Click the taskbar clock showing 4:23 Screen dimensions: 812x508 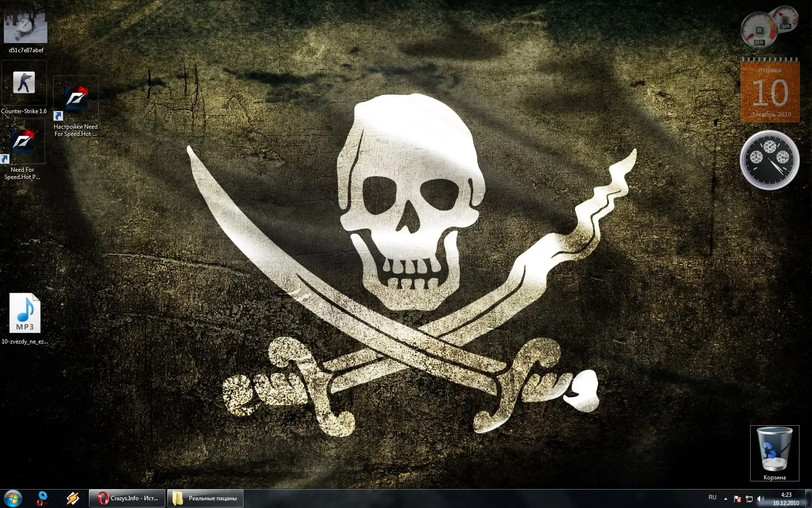tap(786, 498)
